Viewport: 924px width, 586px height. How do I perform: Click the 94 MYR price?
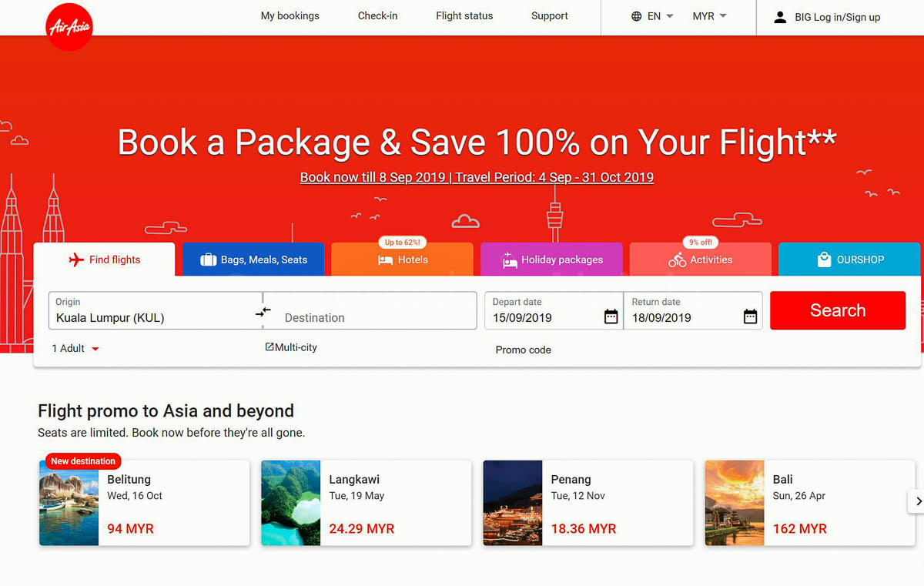click(130, 529)
